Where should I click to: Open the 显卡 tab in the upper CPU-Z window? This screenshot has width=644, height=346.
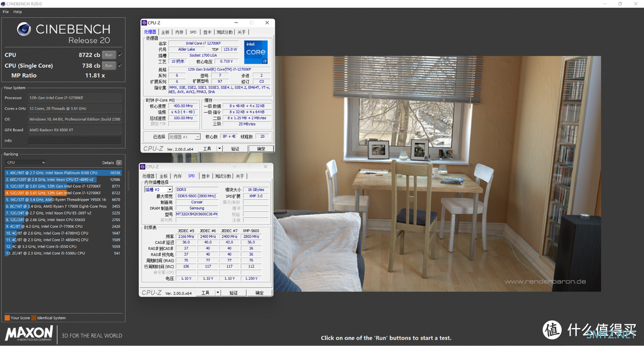point(208,32)
